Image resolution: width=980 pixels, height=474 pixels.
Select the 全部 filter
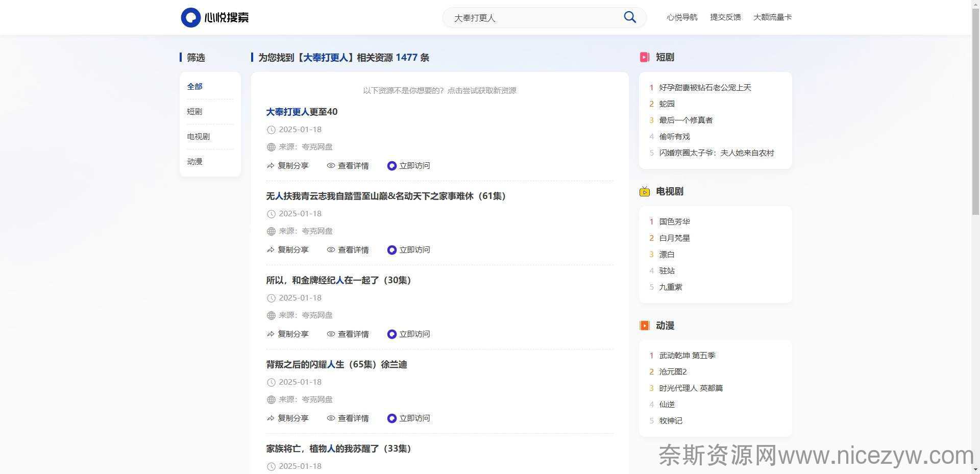tap(194, 86)
